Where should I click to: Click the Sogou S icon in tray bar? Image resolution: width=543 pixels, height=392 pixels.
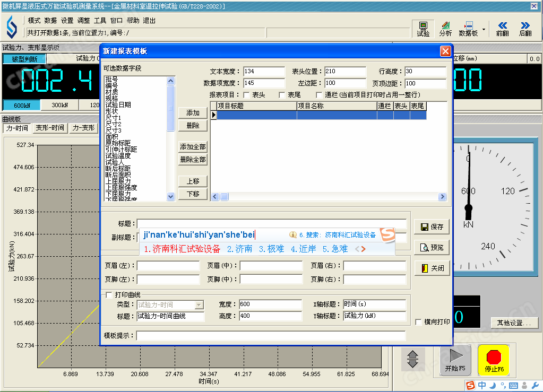click(470, 386)
